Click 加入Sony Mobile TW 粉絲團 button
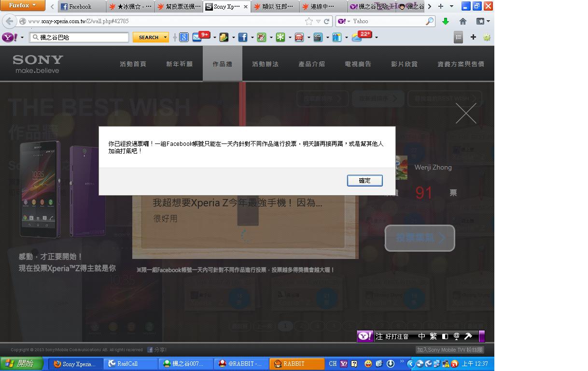Screen dimensions: 588x371 (x=449, y=350)
